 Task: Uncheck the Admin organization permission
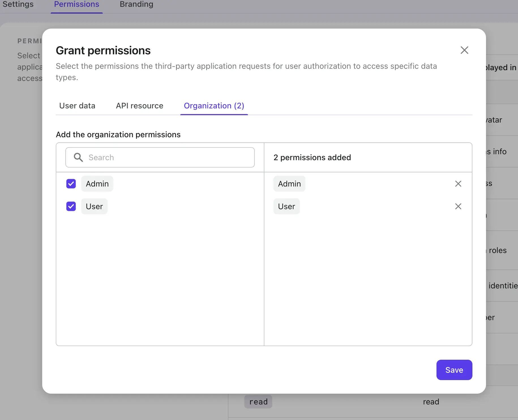coord(71,184)
